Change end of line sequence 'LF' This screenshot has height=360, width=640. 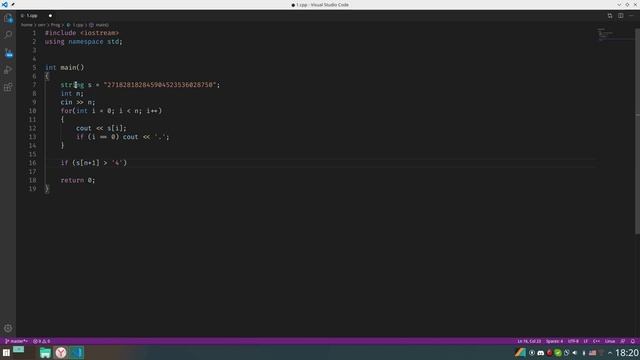[586, 341]
